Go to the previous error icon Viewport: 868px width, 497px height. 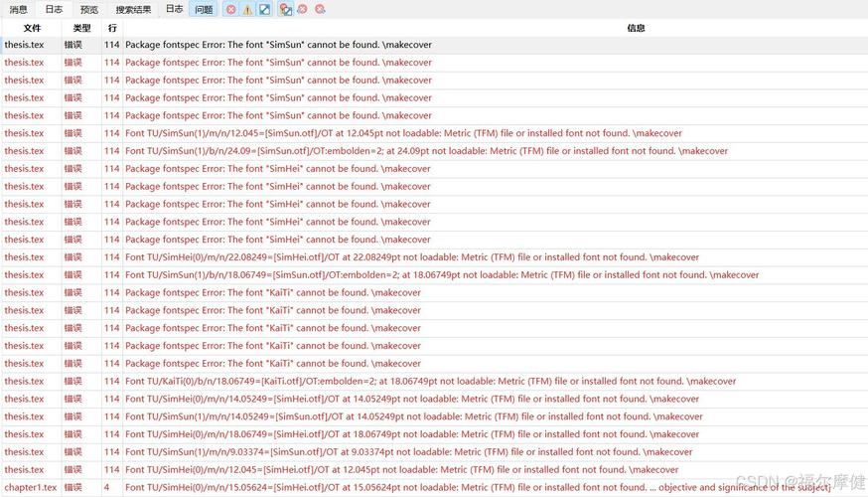tap(303, 9)
